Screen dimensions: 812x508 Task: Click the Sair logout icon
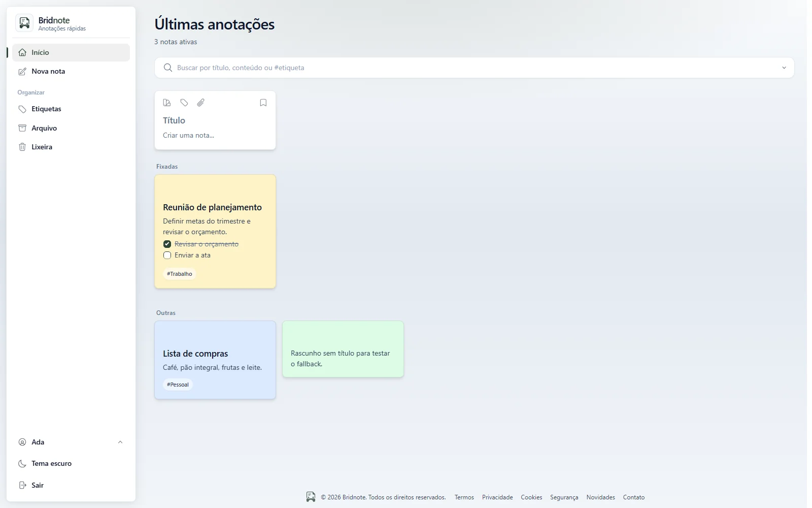(22, 485)
